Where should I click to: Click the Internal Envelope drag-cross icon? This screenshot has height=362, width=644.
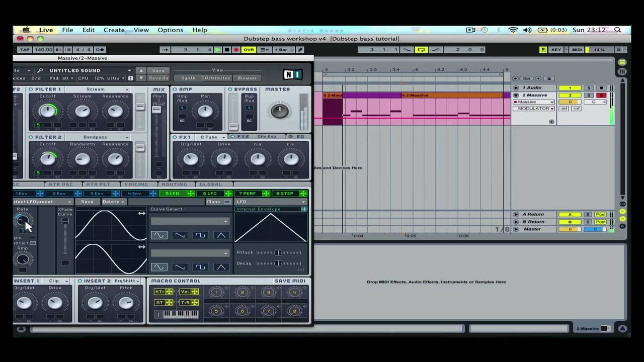click(x=304, y=209)
